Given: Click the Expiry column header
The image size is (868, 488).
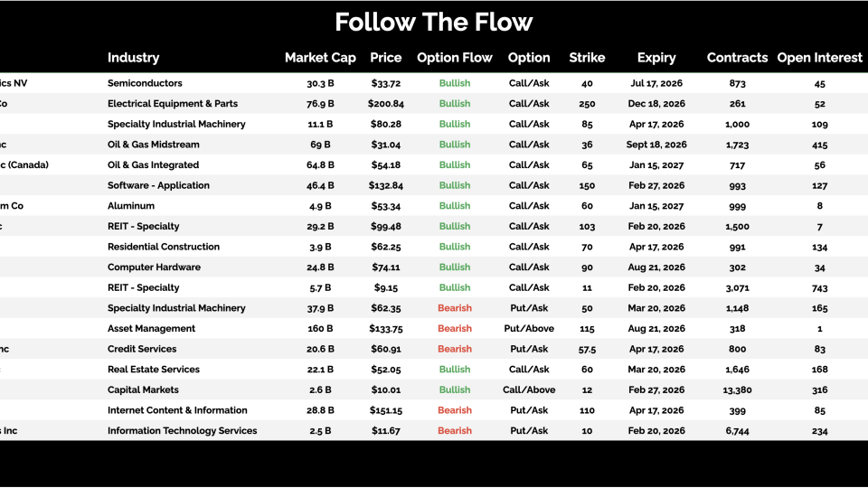Looking at the screenshot, I should tap(656, 58).
